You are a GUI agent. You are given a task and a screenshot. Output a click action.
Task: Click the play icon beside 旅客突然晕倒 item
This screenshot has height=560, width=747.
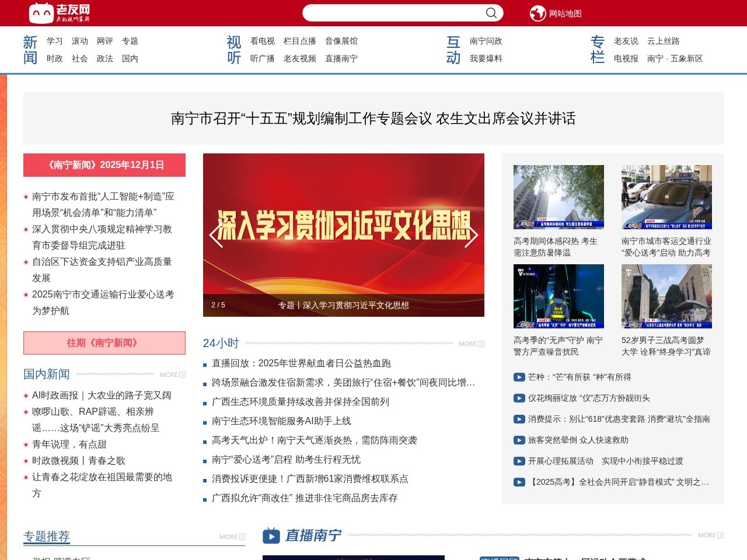pyautogui.click(x=519, y=440)
